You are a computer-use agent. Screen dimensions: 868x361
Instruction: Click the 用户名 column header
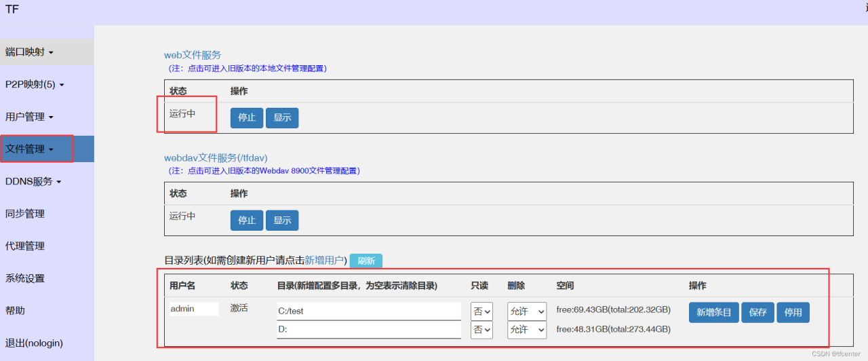(182, 286)
